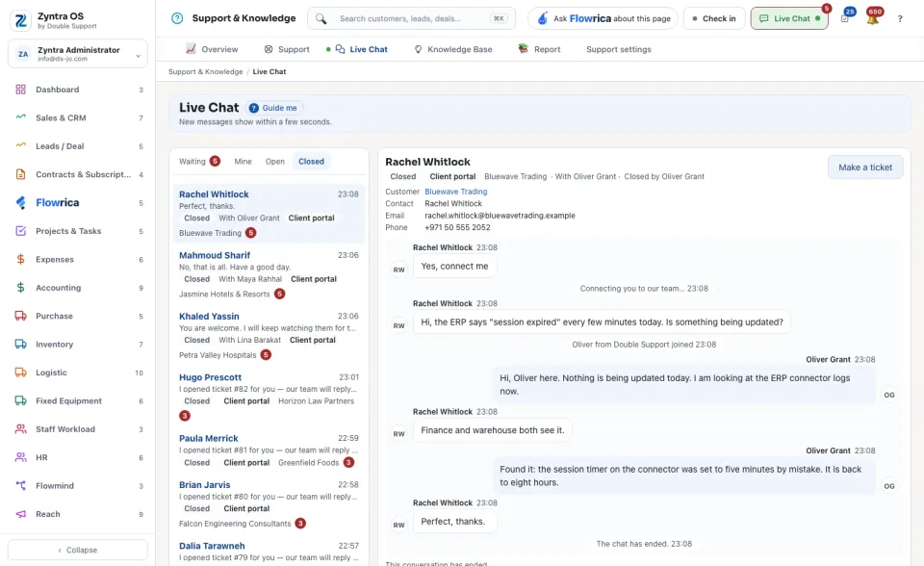Show the Open chats filter
The height and width of the screenshot is (566, 924).
coord(274,162)
